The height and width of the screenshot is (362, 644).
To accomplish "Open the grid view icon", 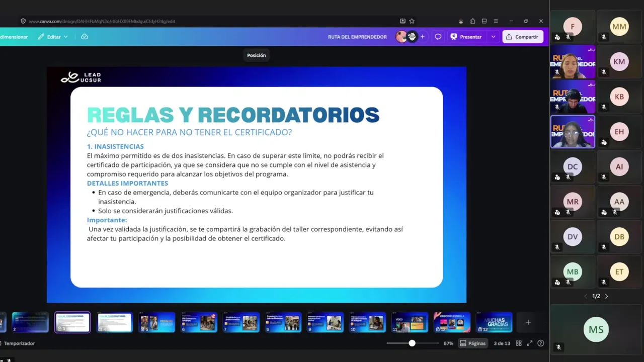I will [x=519, y=343].
